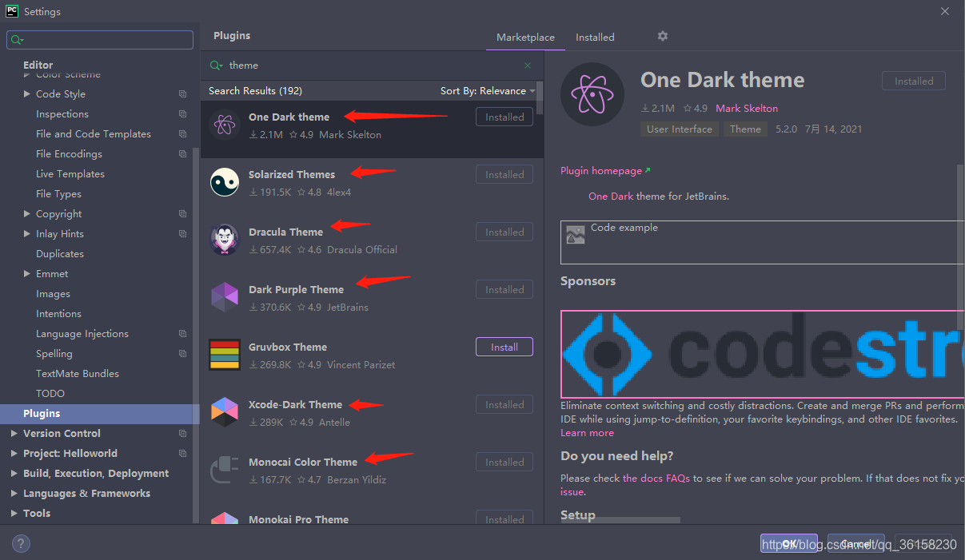Click the Dracula Theme vampire icon

[225, 240]
